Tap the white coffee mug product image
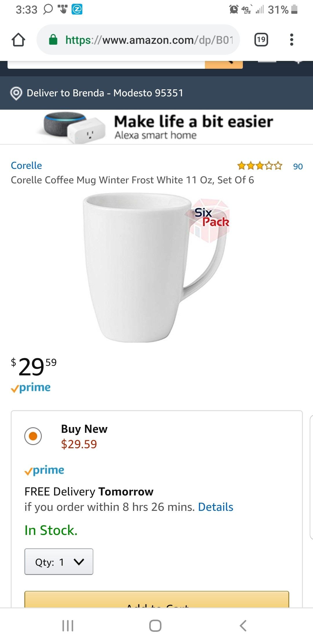The height and width of the screenshot is (644, 313). coord(154,267)
